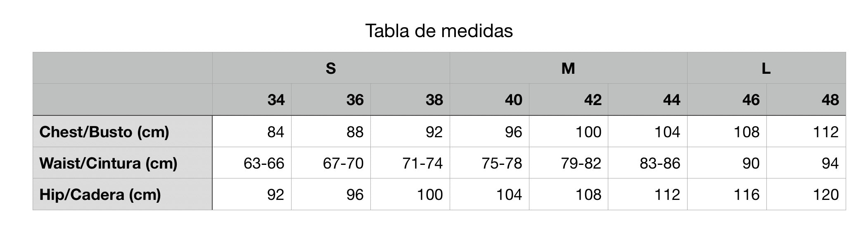Click waist cell 79-82
The width and height of the screenshot is (868, 251).
[x=581, y=163]
